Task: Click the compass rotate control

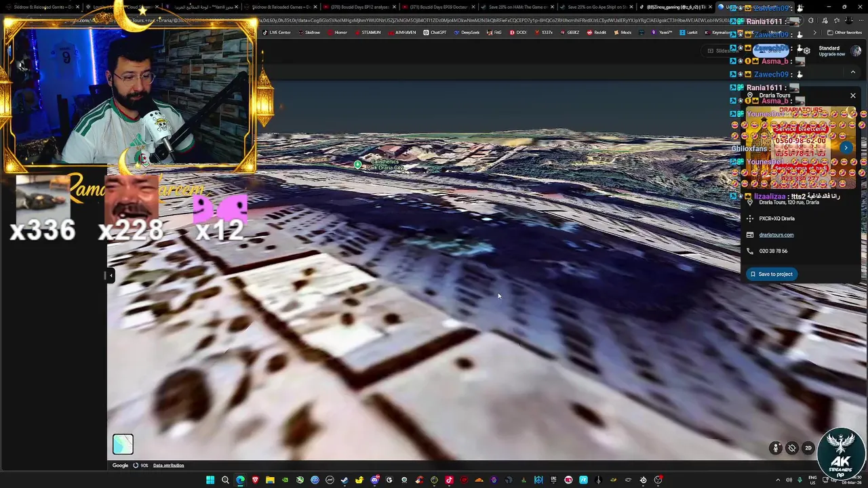Action: pyautogui.click(x=792, y=448)
